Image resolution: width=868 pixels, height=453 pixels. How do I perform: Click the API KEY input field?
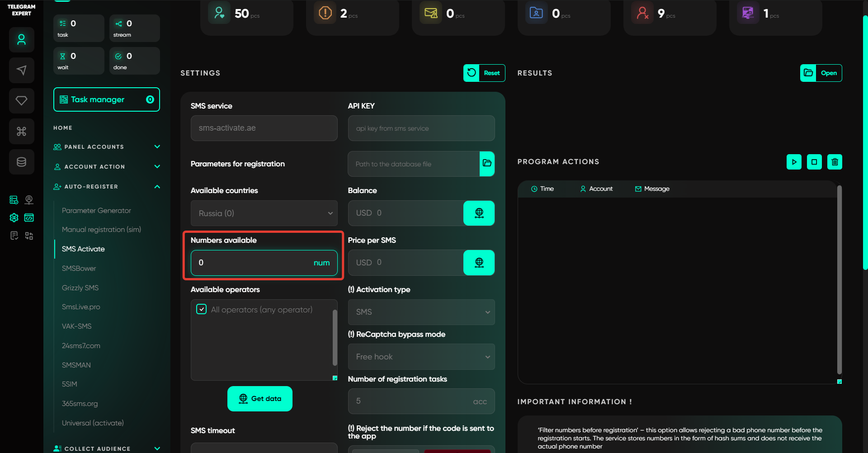pyautogui.click(x=421, y=128)
